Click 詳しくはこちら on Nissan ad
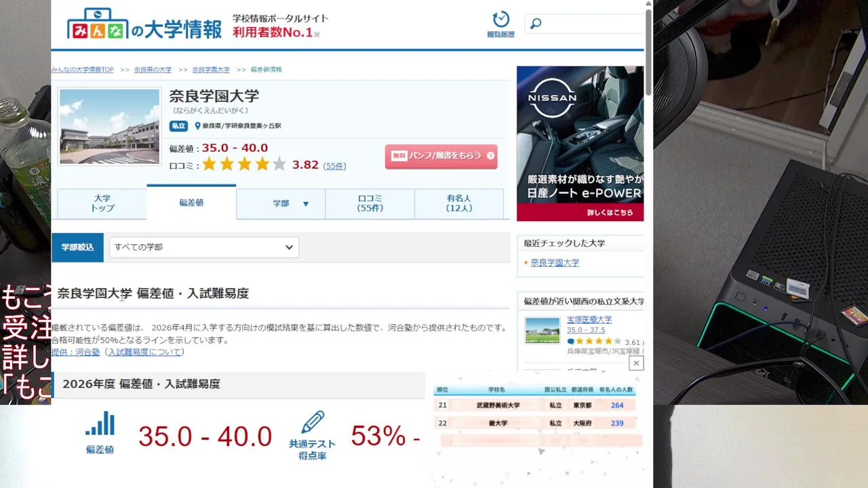 coord(610,213)
